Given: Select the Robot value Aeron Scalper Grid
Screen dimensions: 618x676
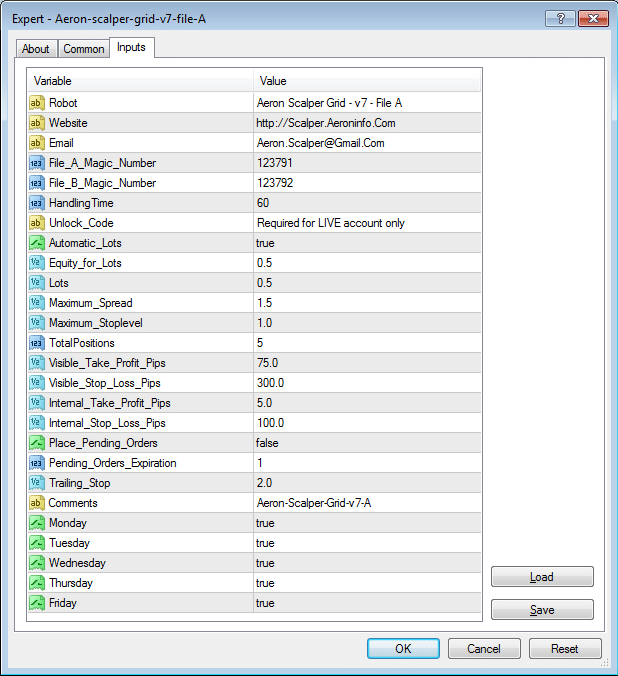Looking at the screenshot, I should [x=329, y=103].
